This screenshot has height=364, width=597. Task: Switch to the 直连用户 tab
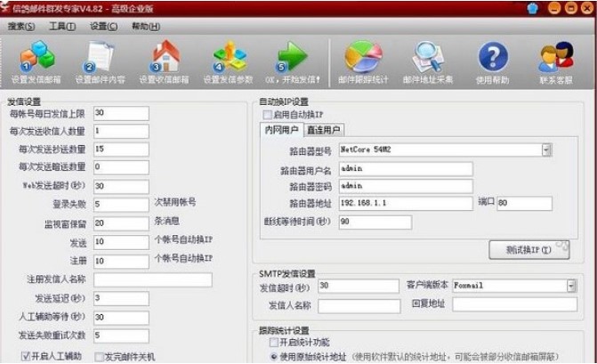click(324, 130)
